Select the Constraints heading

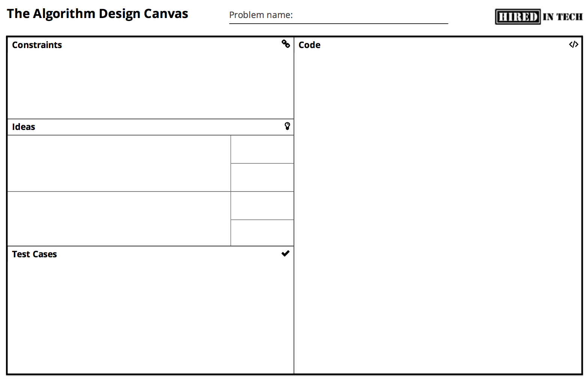tap(37, 45)
